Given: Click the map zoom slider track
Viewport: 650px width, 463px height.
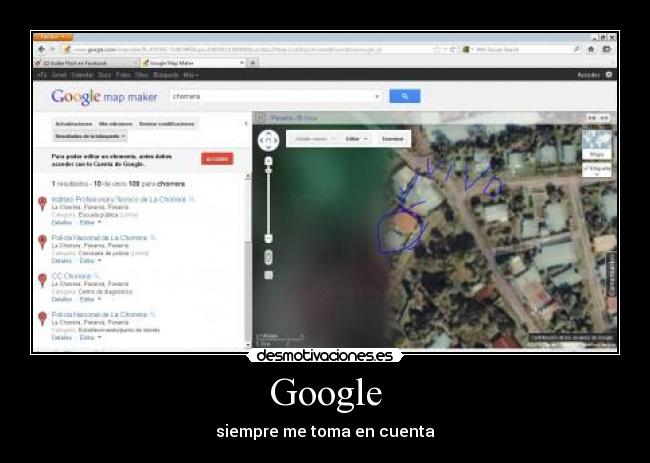Looking at the screenshot, I should (x=269, y=200).
